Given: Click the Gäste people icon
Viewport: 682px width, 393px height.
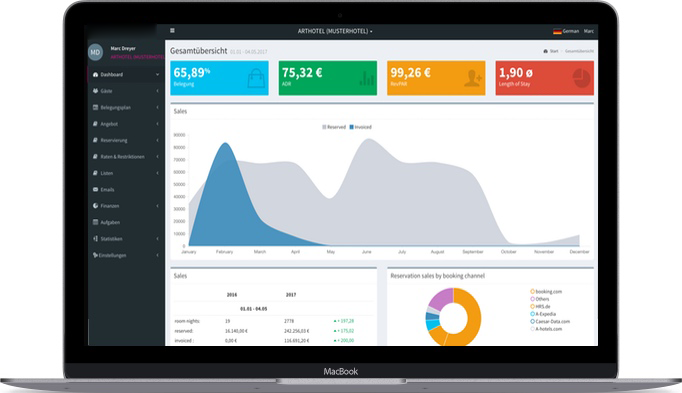Looking at the screenshot, I should [95, 91].
